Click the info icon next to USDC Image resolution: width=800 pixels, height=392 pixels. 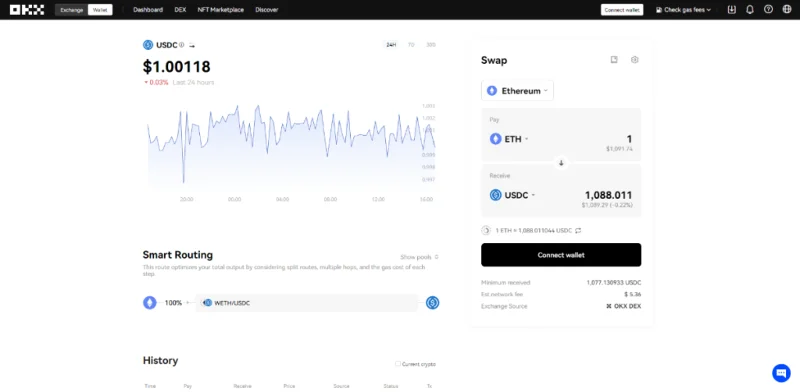182,45
